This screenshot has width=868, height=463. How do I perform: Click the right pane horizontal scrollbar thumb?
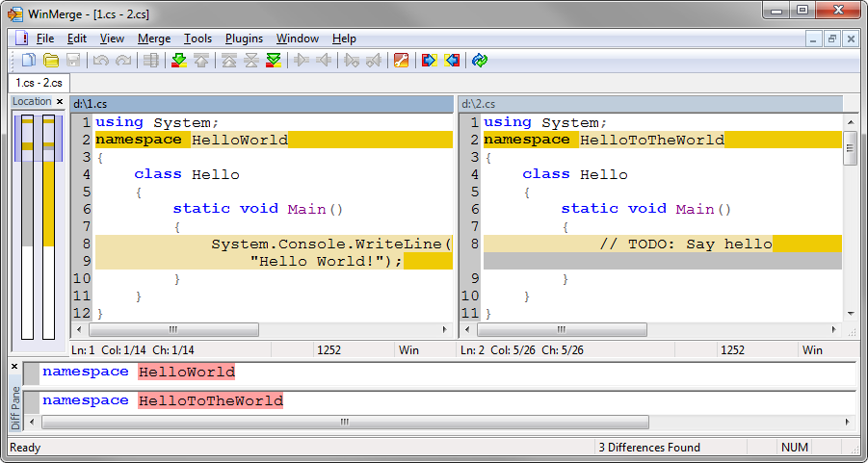(562, 330)
